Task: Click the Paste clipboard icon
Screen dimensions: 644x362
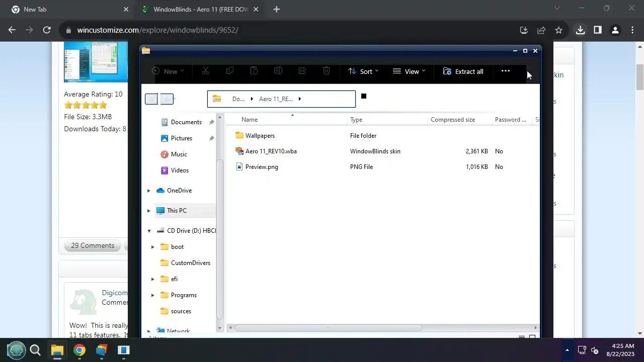Action: 254,71
